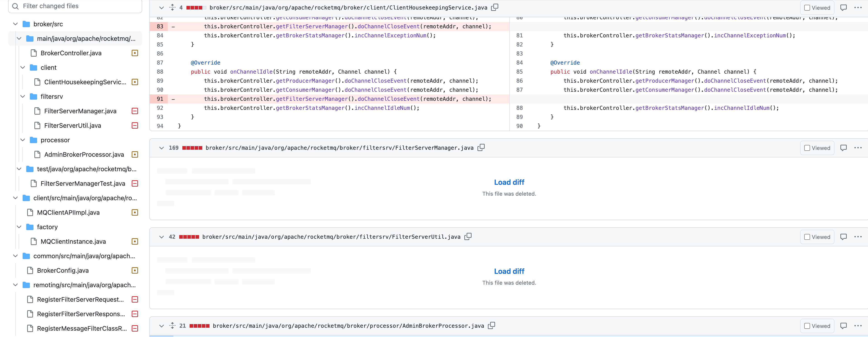The height and width of the screenshot is (337, 868).
Task: Mark AdminBrokerProcessor.java as Viewed
Action: tap(807, 326)
